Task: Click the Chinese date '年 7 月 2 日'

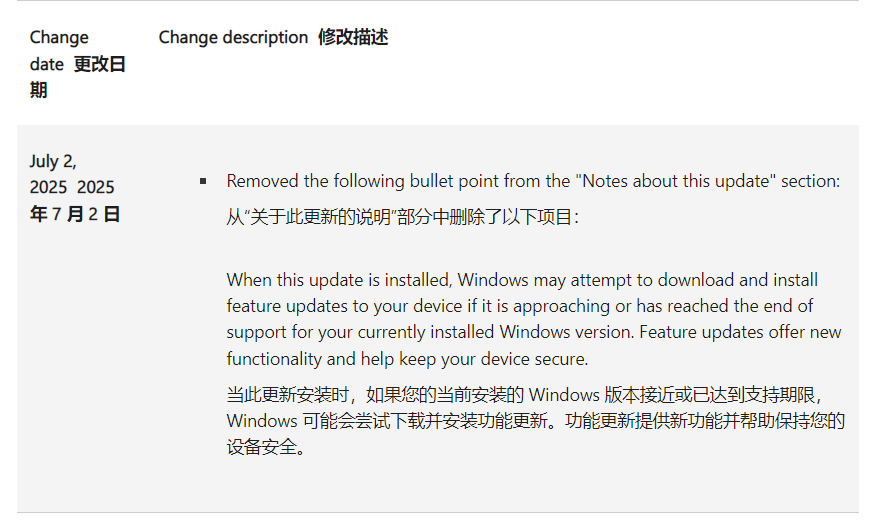Action: (75, 214)
